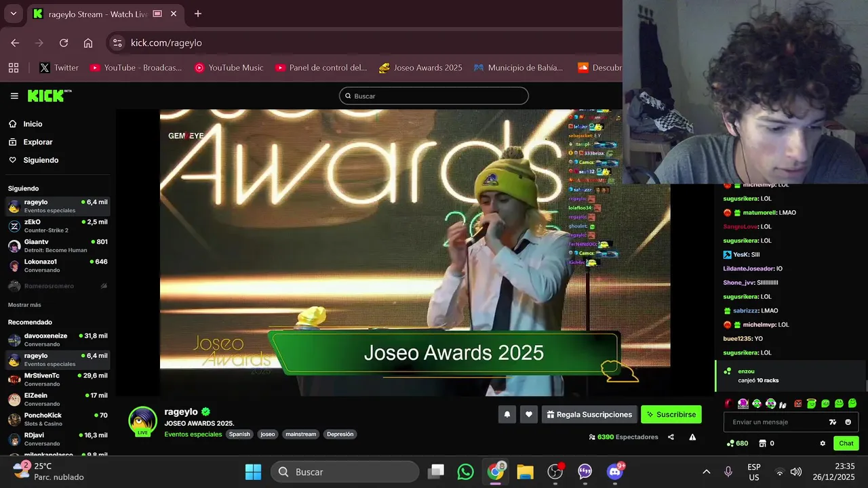
Task: Expand Mostrar más in following list
Action: [24, 305]
